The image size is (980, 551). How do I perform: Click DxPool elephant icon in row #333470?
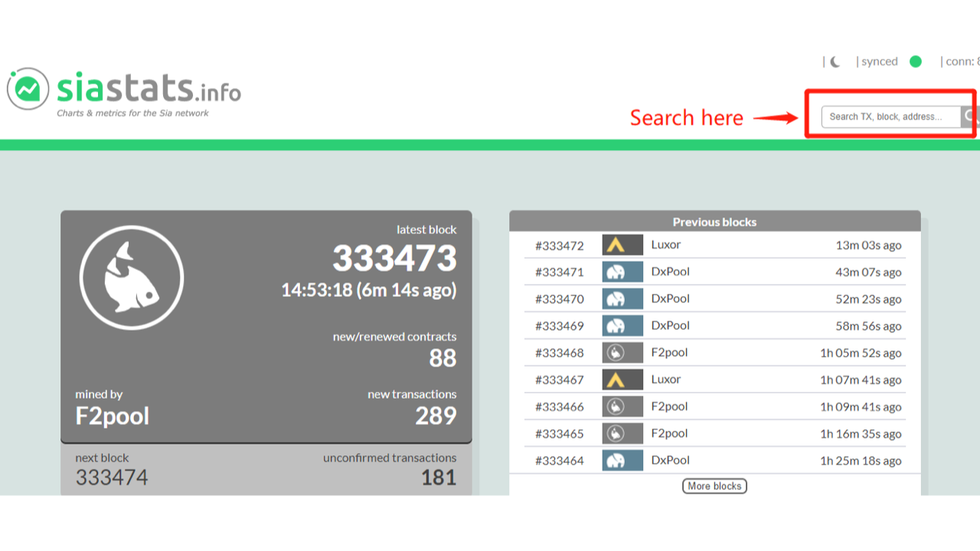tap(622, 298)
